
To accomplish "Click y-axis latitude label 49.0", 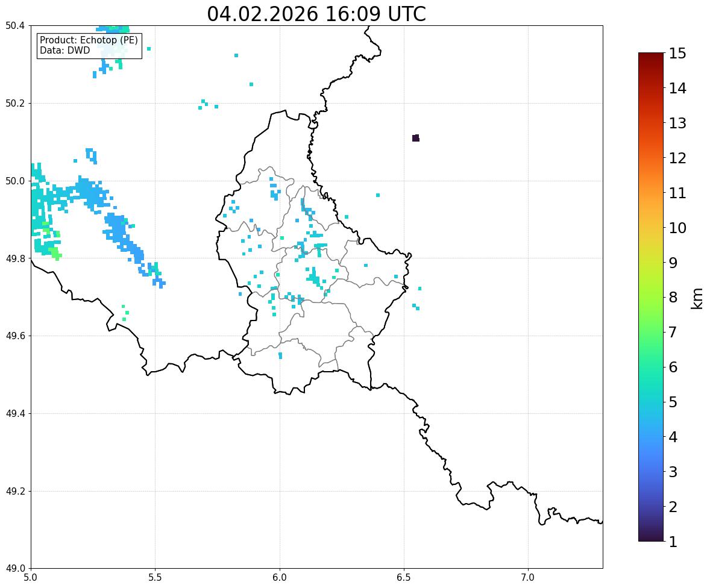I will 14,569.
